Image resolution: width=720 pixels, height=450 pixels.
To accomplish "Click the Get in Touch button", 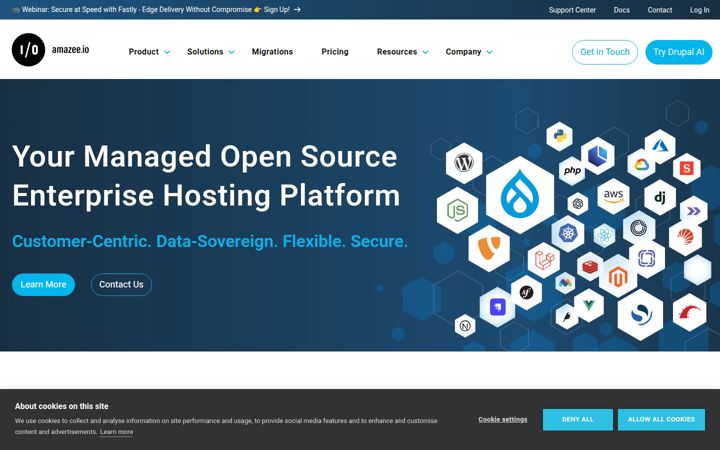I will point(605,52).
